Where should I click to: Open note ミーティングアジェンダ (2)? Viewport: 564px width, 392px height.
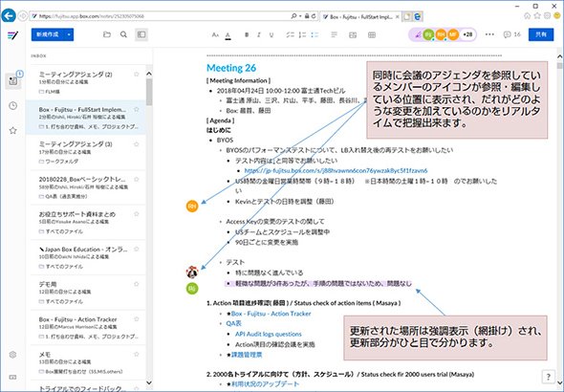[86, 83]
